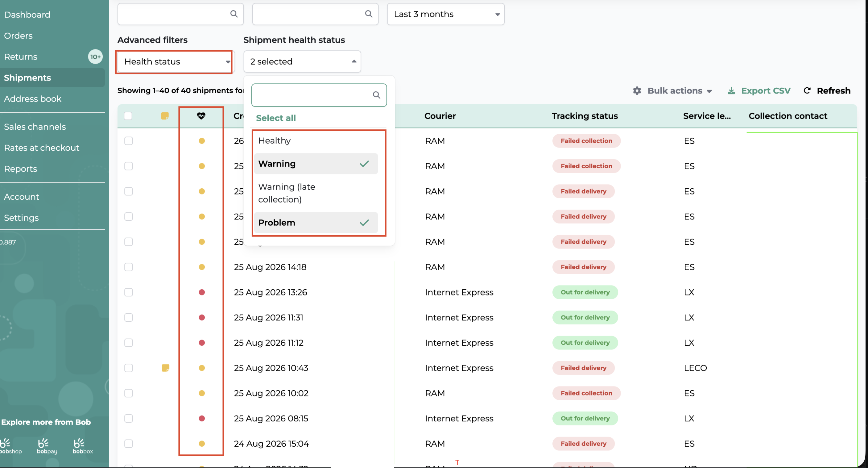This screenshot has width=868, height=468.
Task: Click the search icon in the second search box
Action: point(369,14)
